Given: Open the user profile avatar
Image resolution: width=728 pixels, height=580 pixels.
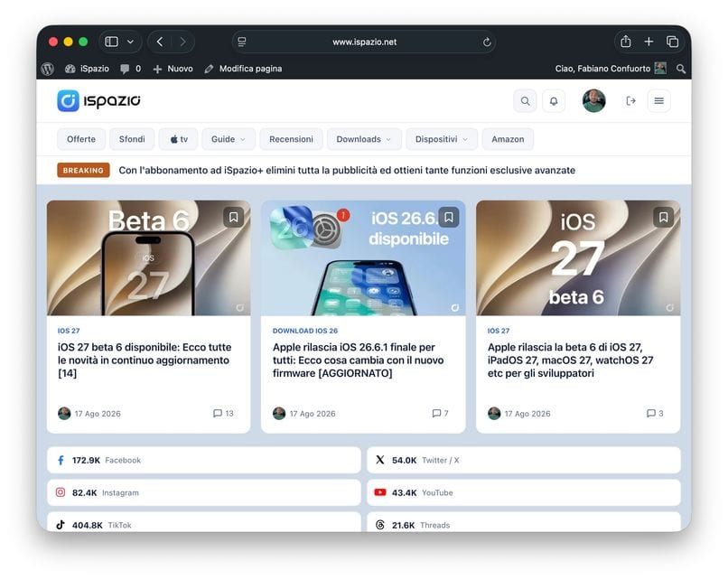Looking at the screenshot, I should (593, 101).
